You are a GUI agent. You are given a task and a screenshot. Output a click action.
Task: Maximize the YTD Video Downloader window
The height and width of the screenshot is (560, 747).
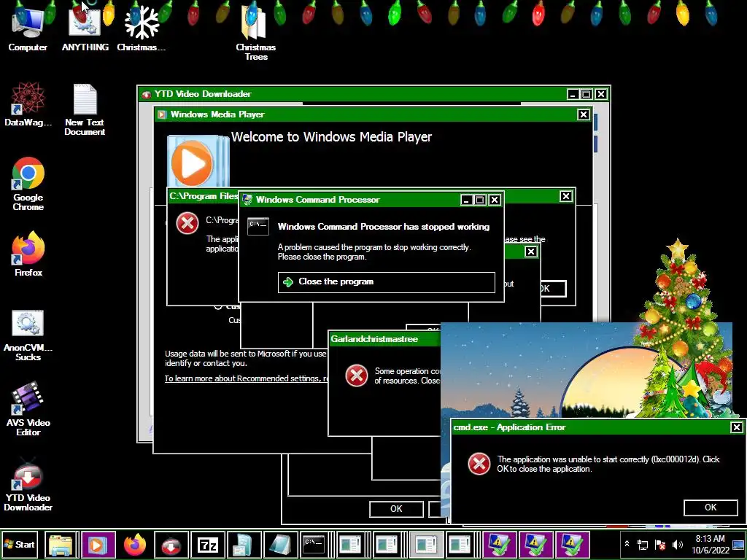[587, 94]
